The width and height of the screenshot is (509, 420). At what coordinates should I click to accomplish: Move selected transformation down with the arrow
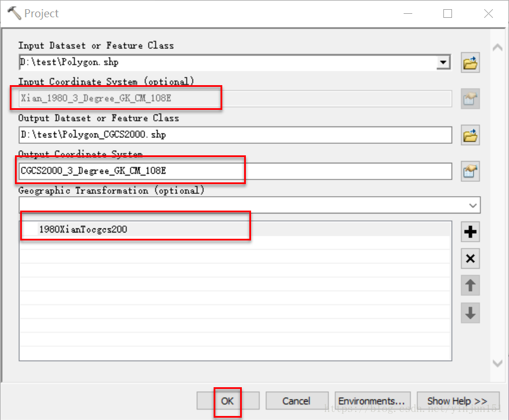[x=470, y=314]
